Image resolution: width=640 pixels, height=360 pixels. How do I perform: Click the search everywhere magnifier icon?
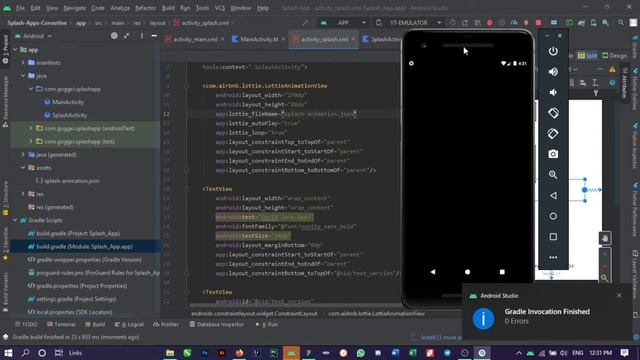click(620, 23)
